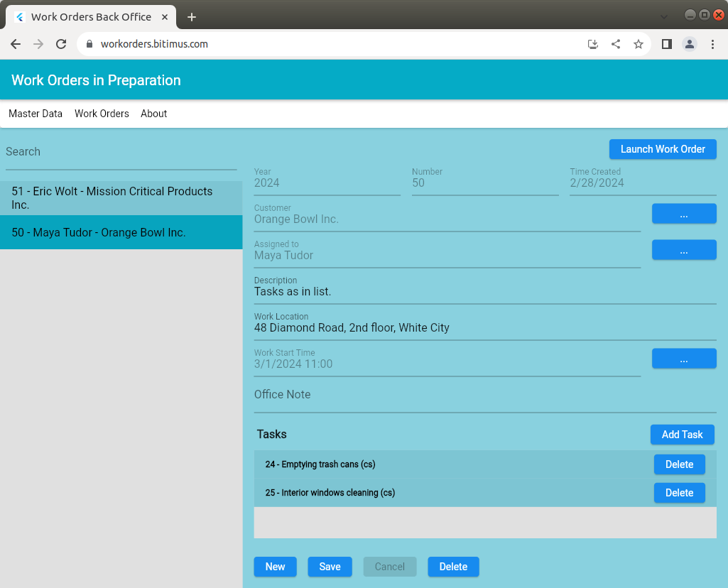Delete the Emptying trash cans task
The height and width of the screenshot is (588, 728).
tap(679, 464)
